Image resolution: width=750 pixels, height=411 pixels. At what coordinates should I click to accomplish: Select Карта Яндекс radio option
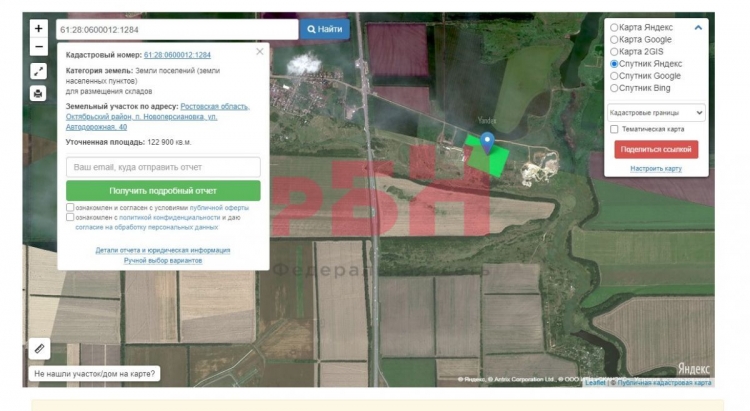[x=614, y=27]
